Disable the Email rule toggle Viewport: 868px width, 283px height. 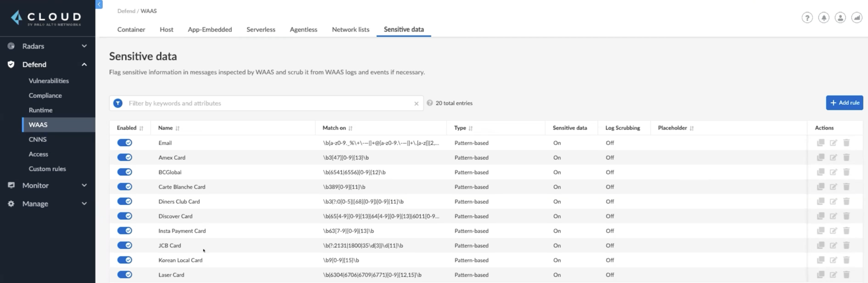pyautogui.click(x=125, y=143)
